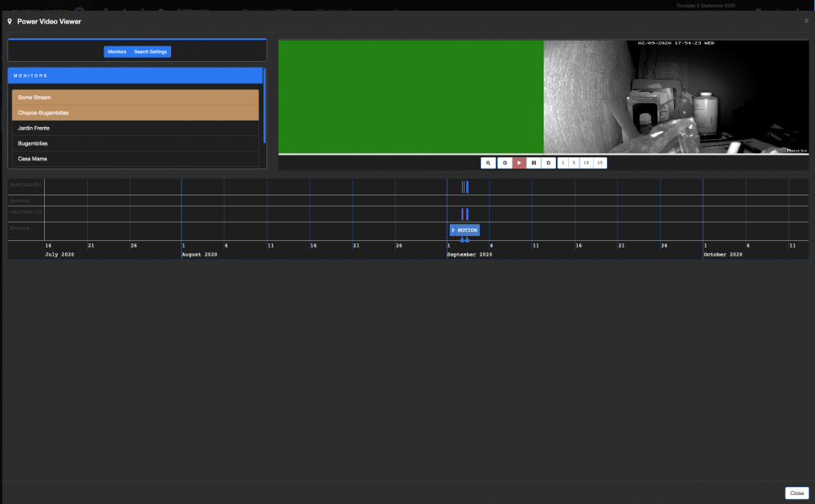The image size is (815, 504).
Task: Click the September 2020 timeline label
Action: point(469,254)
